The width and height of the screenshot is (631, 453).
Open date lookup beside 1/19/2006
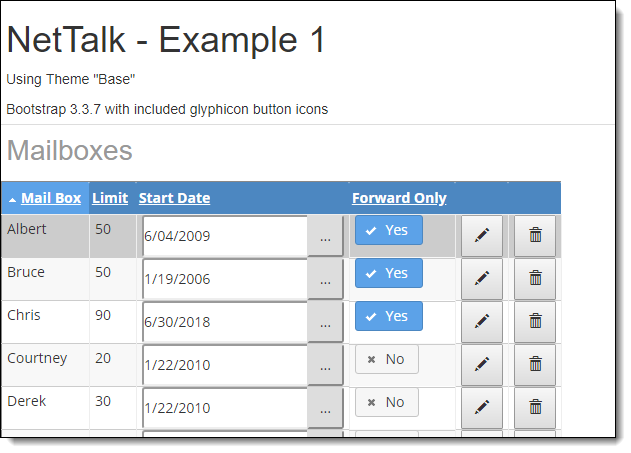pyautogui.click(x=325, y=279)
